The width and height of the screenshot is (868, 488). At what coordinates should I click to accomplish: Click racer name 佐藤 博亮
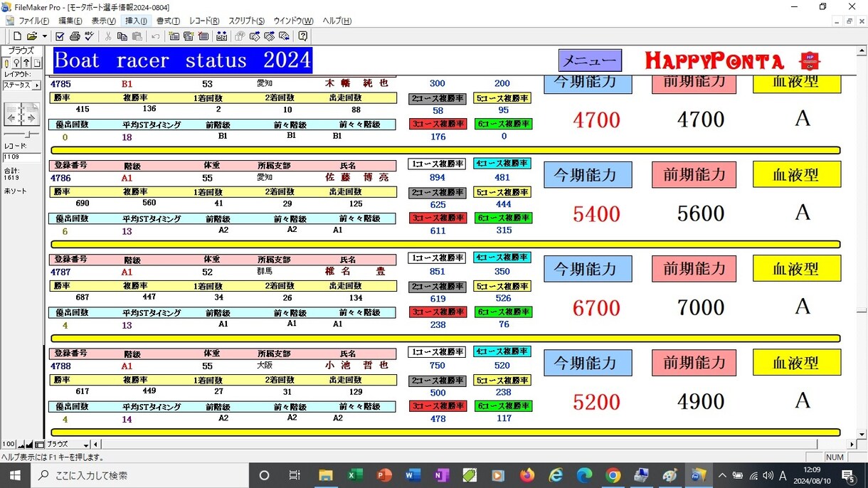coord(357,178)
